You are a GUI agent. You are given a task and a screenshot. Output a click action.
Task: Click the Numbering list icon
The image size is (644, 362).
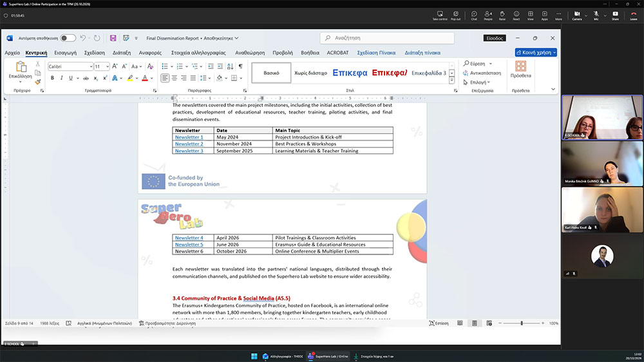(180, 66)
